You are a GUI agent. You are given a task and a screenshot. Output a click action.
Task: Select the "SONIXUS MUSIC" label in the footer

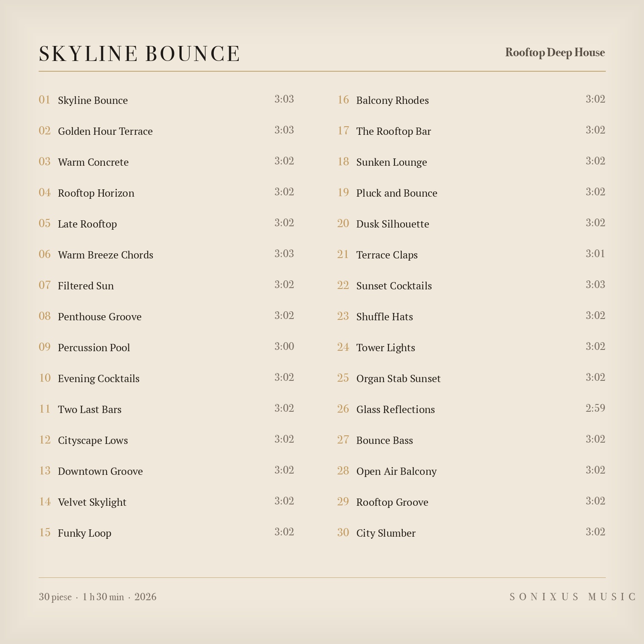click(x=572, y=597)
